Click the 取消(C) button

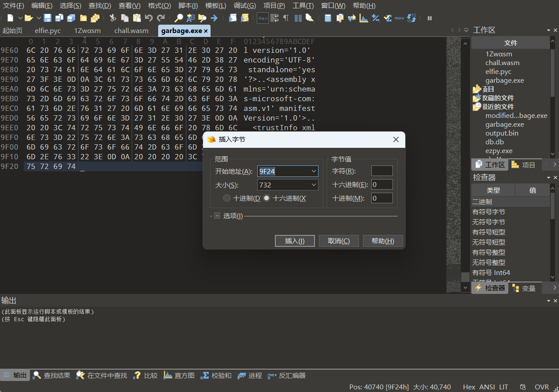coord(339,241)
